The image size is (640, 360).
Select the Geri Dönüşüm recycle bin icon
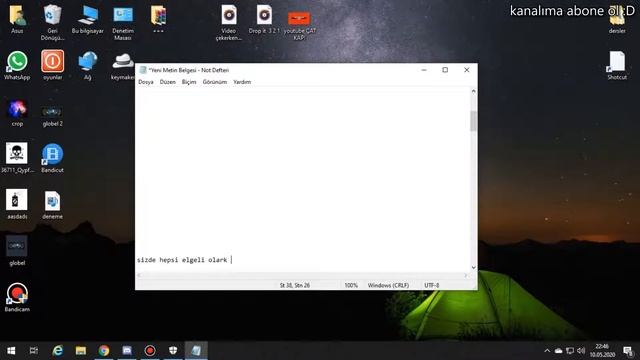click(52, 22)
